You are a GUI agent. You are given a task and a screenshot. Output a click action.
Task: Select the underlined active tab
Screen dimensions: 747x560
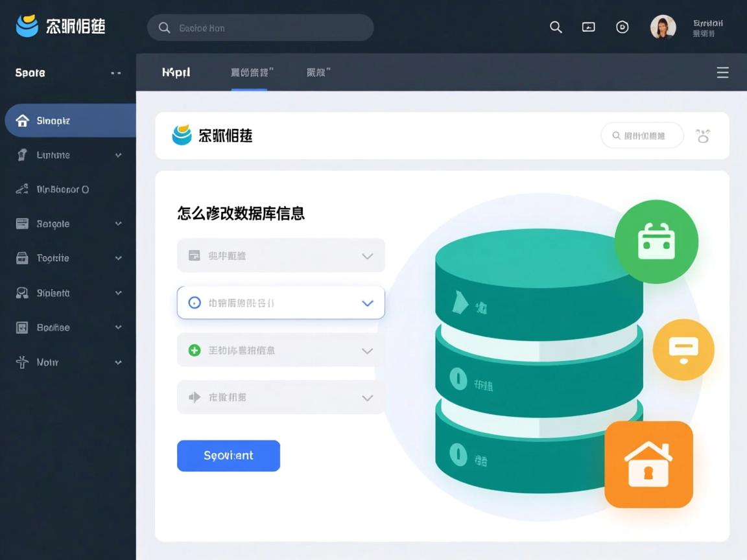249,73
